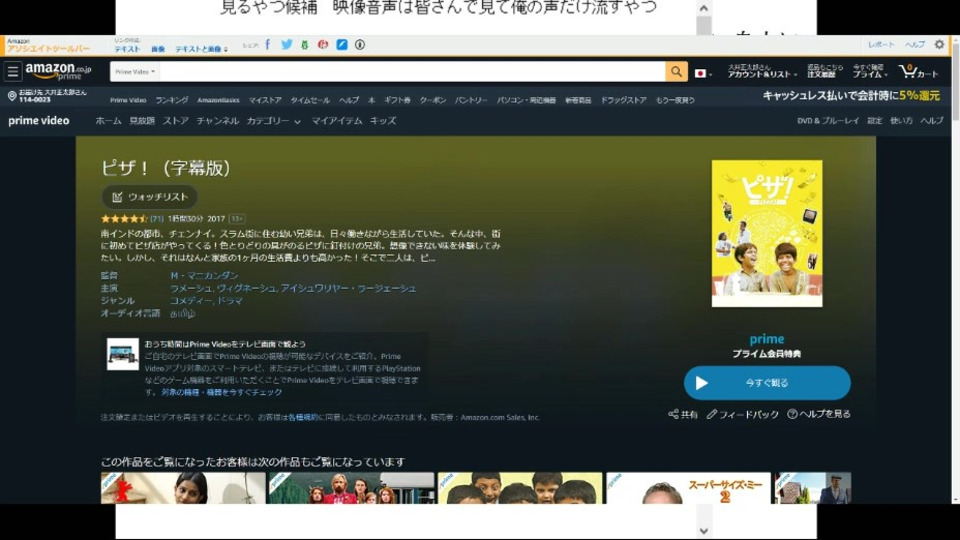Add title with ウォッチリスト button
The width and height of the screenshot is (960, 540).
pos(149,197)
